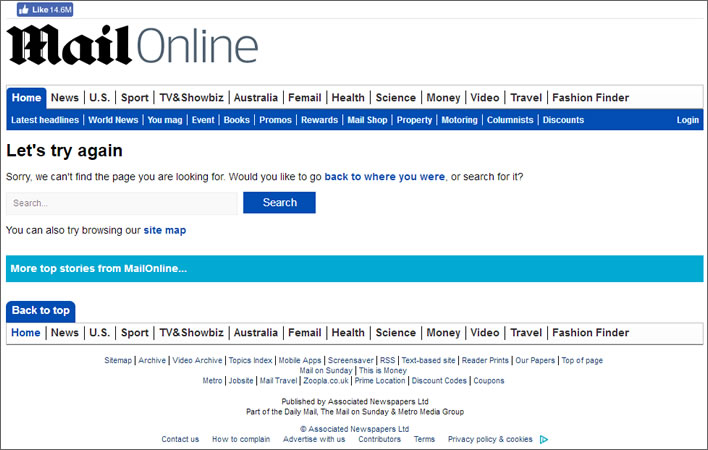Open TV&Showbiz in the top navigation bar
This screenshot has width=708, height=450.
pyautogui.click(x=191, y=97)
